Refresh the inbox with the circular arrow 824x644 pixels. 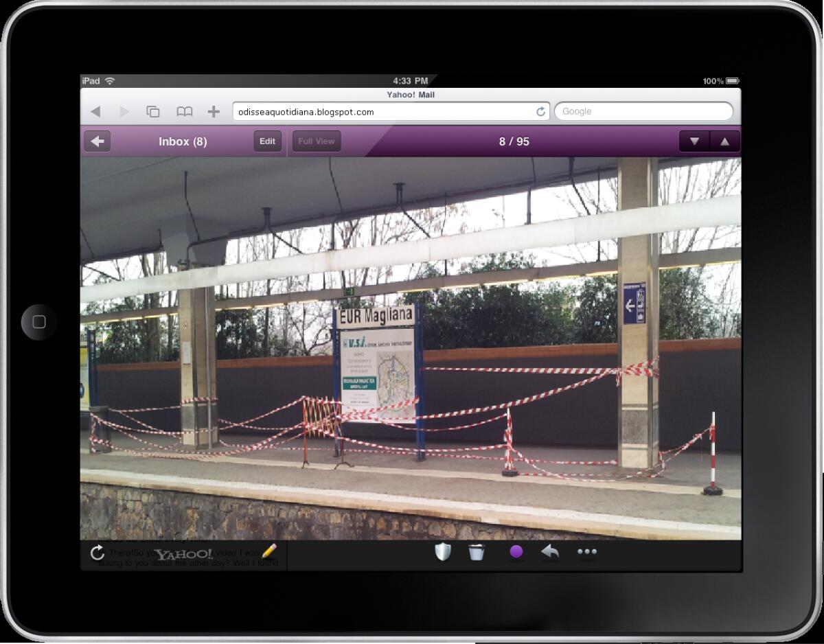coord(98,553)
